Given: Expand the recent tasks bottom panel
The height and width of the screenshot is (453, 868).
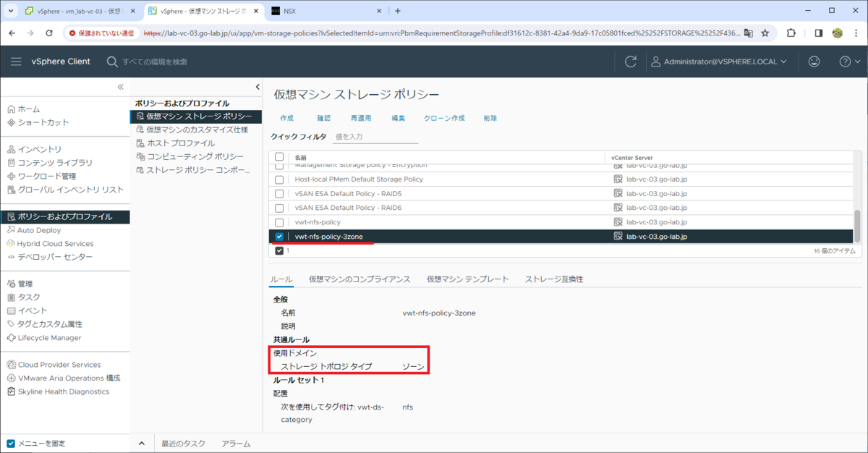Looking at the screenshot, I should [142, 444].
